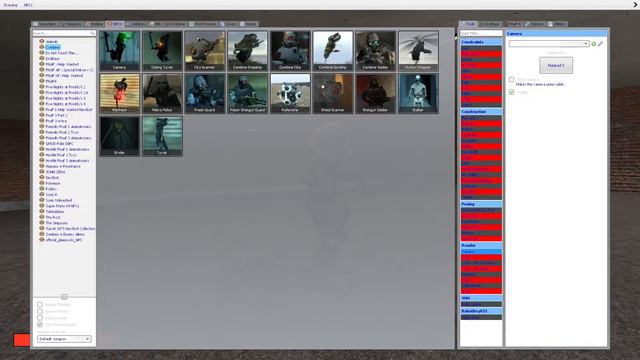Spawn the City Scanner NPC

pyautogui.click(x=204, y=51)
